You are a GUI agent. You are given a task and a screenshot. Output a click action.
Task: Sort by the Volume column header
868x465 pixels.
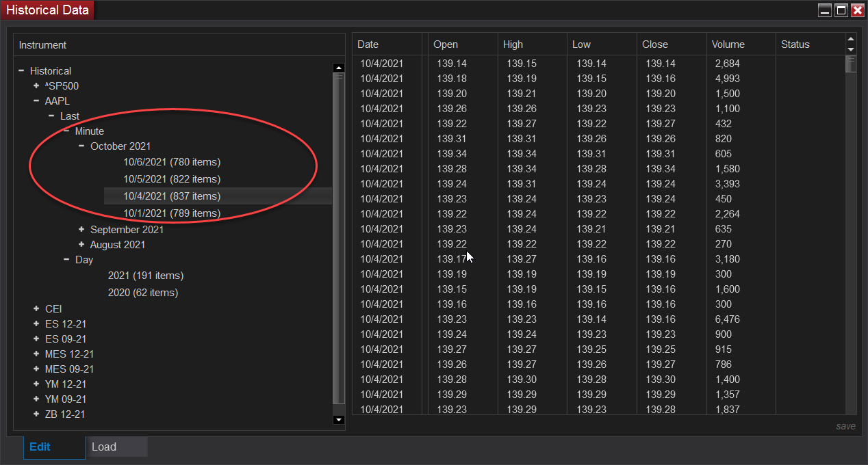tap(741, 44)
